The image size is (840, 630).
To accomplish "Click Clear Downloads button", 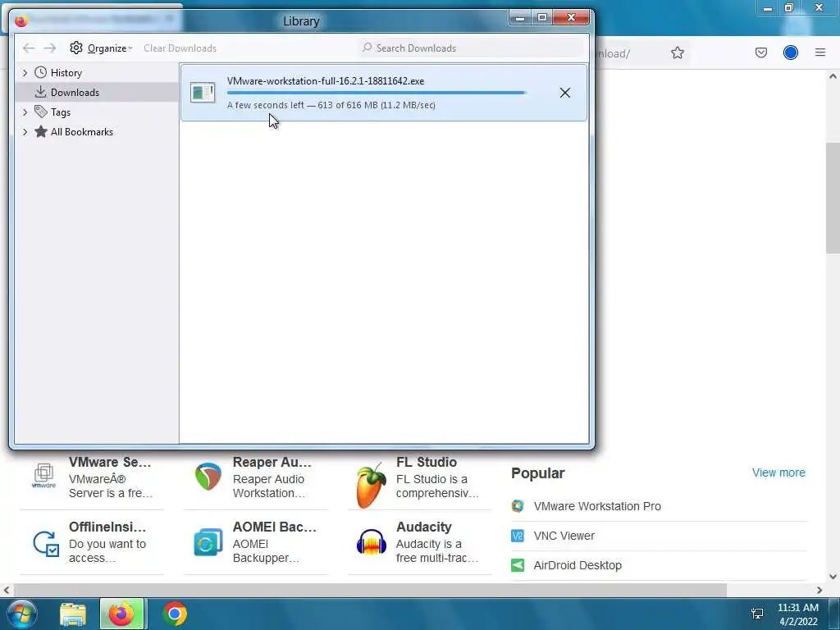I will (x=180, y=48).
